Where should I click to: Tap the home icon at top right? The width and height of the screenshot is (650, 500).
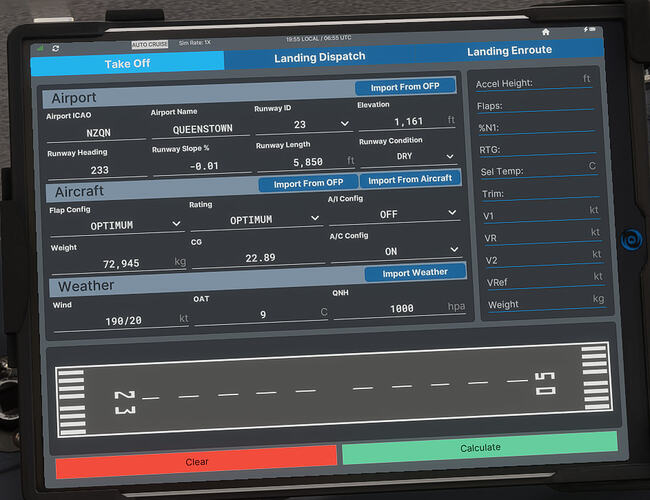(546, 32)
